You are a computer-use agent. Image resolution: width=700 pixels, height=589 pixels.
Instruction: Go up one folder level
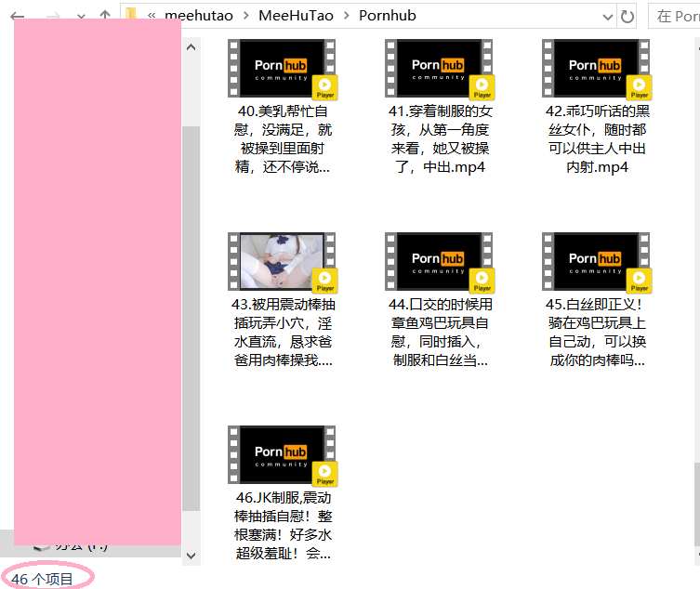pyautogui.click(x=105, y=16)
